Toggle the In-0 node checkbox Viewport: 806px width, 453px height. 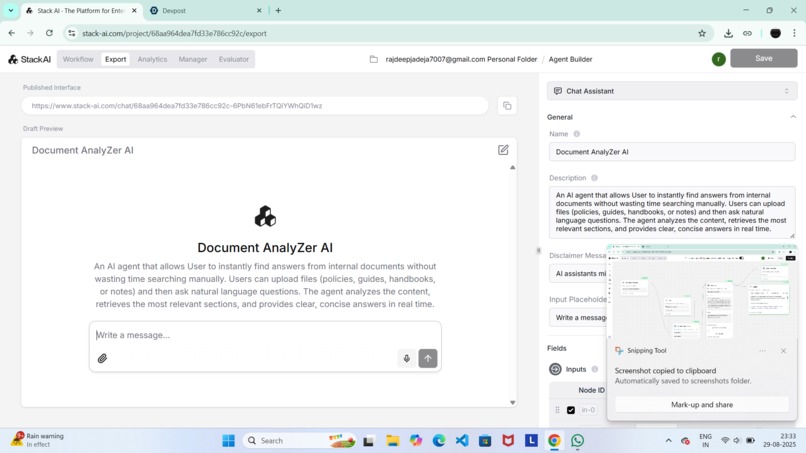tap(571, 410)
